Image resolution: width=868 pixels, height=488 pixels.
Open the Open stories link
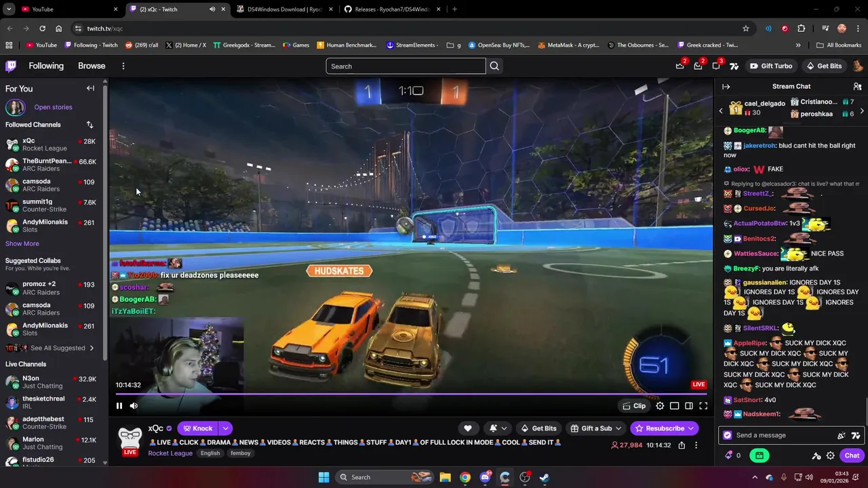53,107
